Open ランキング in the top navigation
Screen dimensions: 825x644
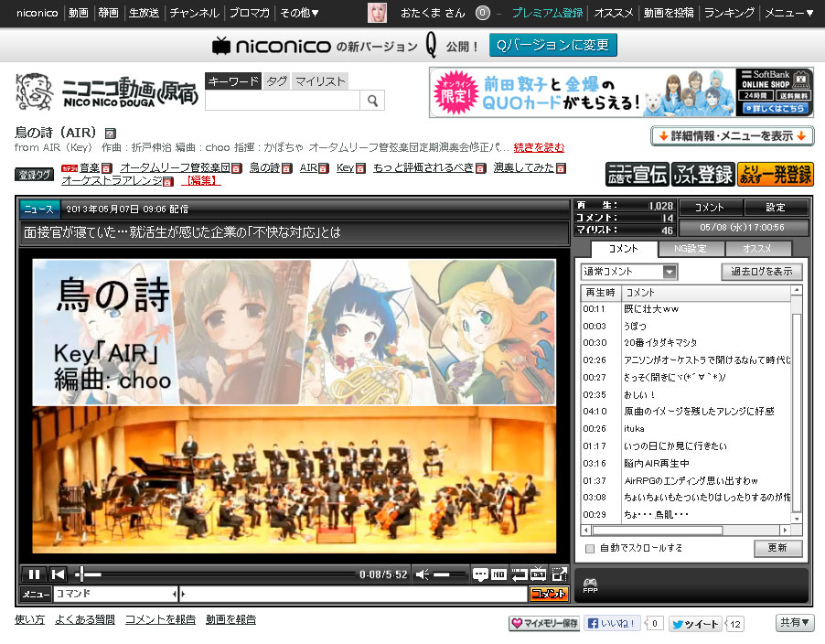coord(729,13)
